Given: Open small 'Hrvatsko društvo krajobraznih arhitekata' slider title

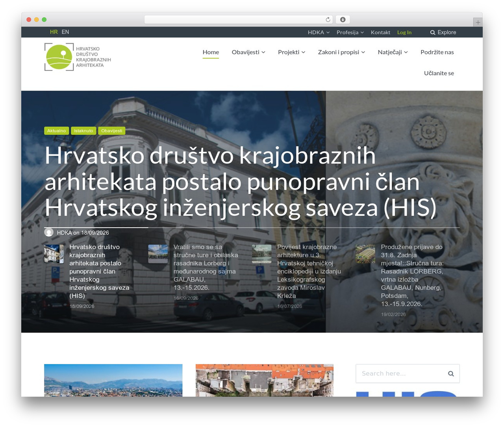Looking at the screenshot, I should (x=99, y=271).
